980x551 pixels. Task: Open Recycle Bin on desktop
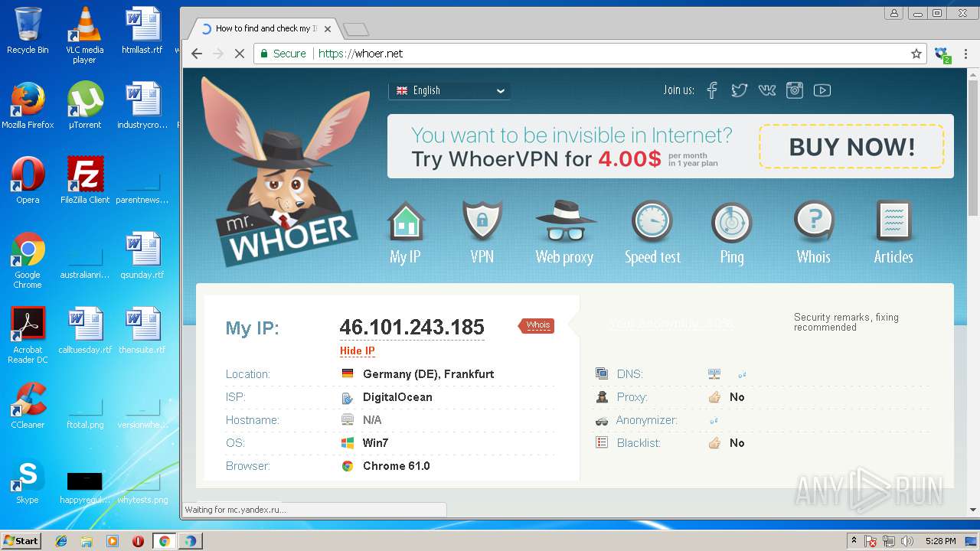click(28, 31)
